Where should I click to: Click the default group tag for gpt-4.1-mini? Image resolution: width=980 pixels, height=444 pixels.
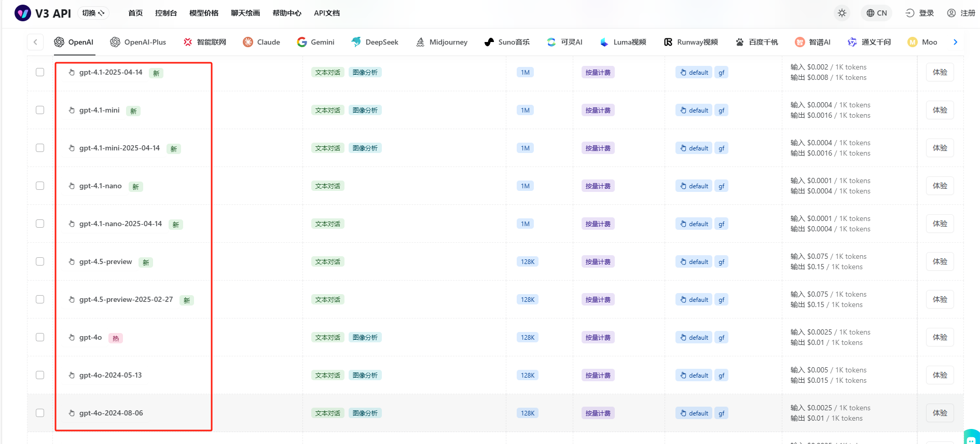click(694, 110)
